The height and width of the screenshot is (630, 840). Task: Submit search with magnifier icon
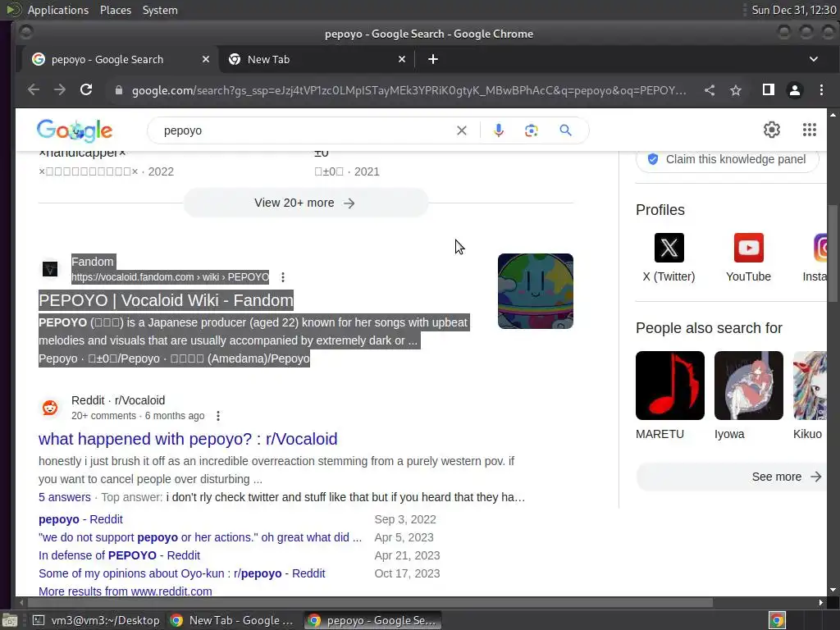click(565, 130)
